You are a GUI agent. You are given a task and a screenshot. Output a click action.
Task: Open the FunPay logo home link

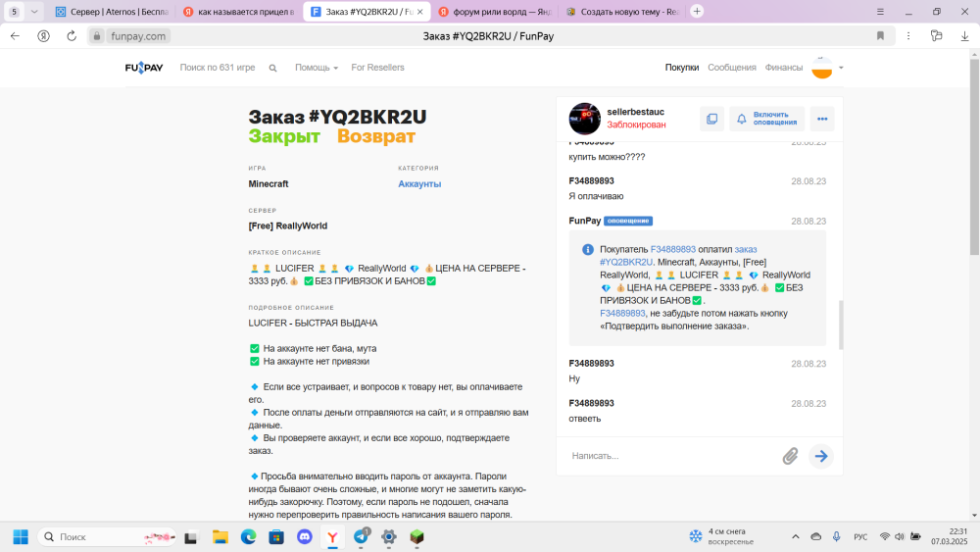[x=144, y=68]
